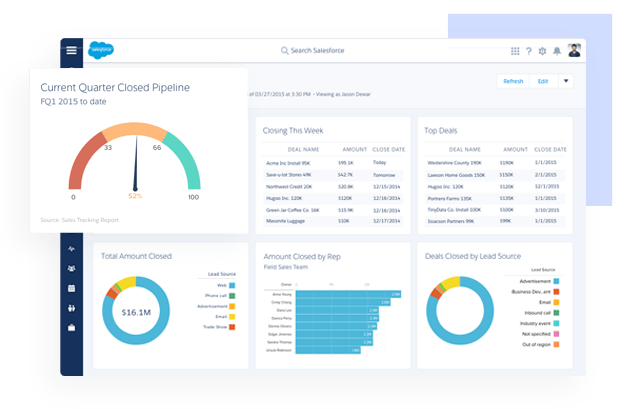Open the TinyData Co. Install 100K deal

click(454, 210)
